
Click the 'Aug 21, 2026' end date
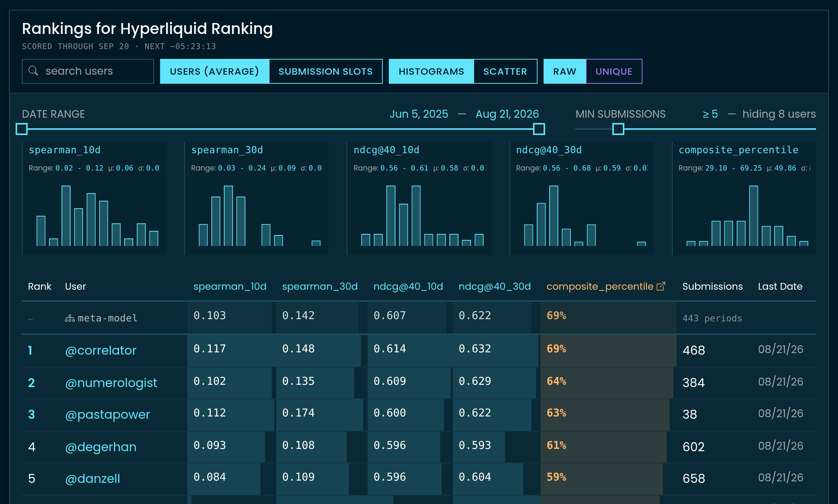[507, 114]
